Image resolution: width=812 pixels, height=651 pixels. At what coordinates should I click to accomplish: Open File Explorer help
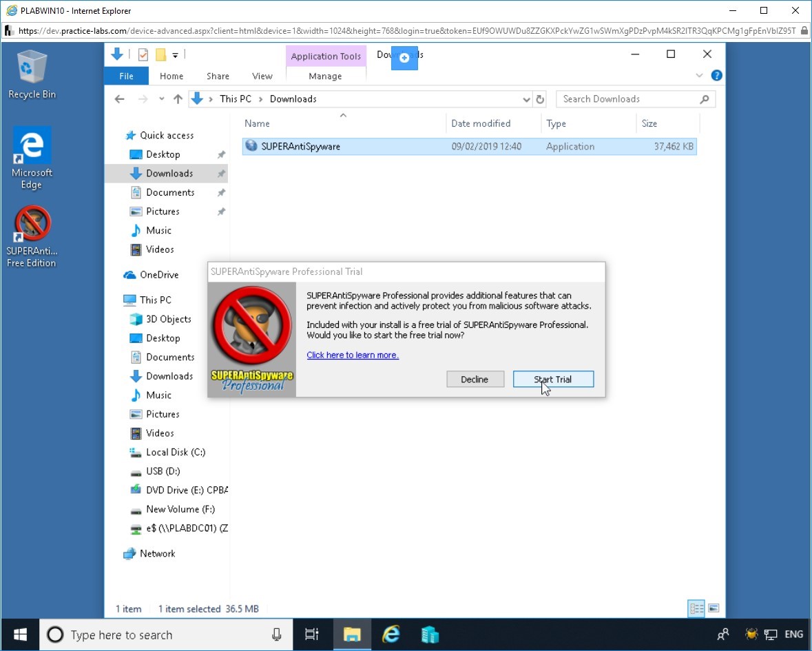click(x=717, y=76)
